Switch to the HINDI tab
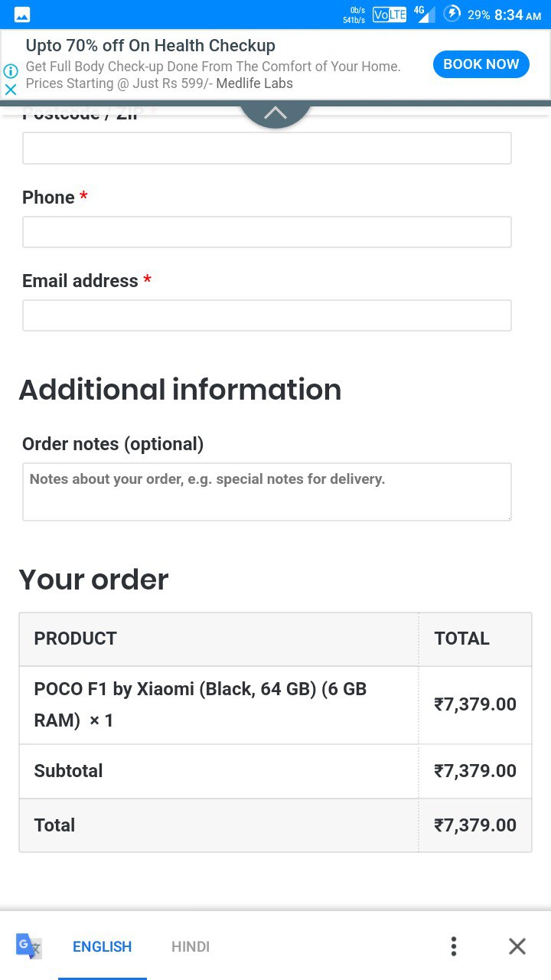Screen dimensions: 551x980 coord(191,946)
